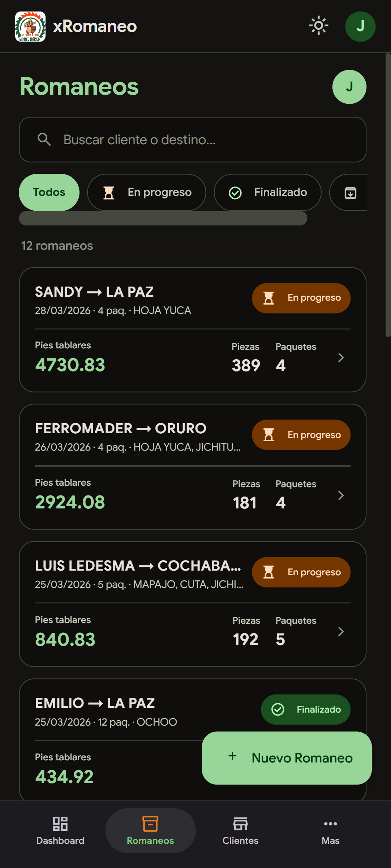Click the search magnifier icon
The image size is (391, 868).
click(44, 139)
